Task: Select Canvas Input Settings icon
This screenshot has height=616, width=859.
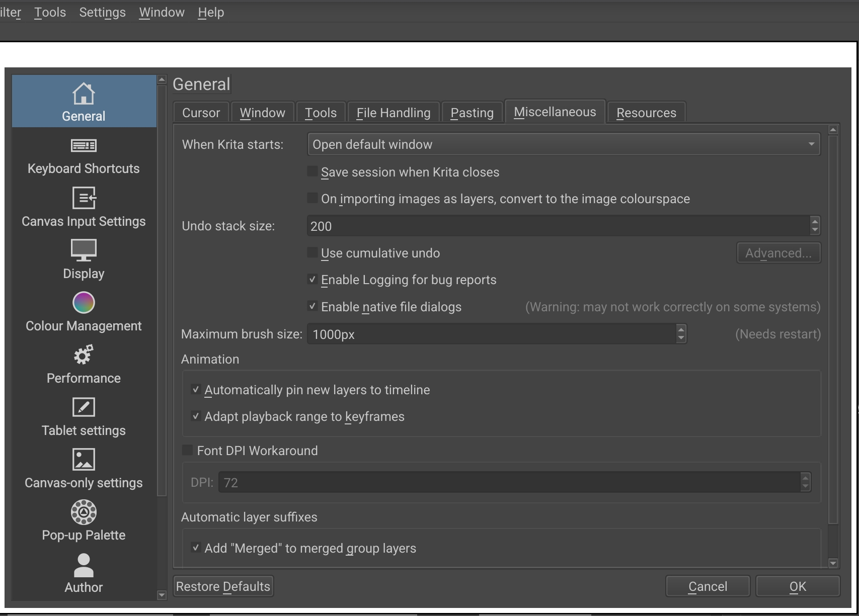Action: click(84, 198)
